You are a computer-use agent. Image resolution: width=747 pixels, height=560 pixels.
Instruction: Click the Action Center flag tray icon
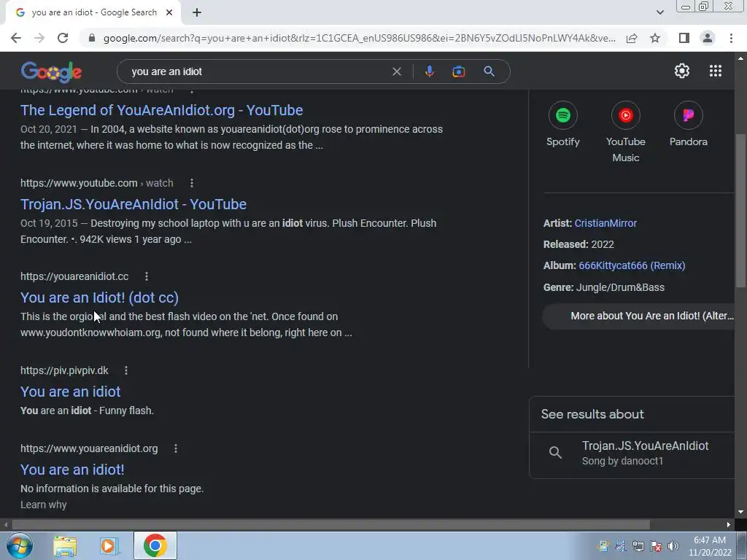click(x=656, y=546)
